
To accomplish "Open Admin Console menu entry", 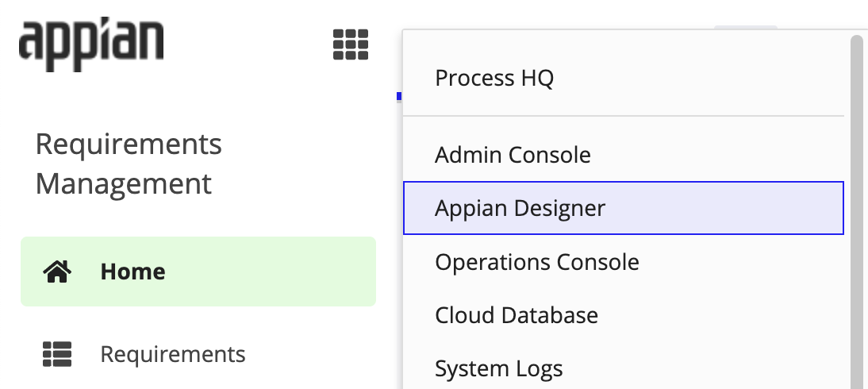I will pos(624,155).
